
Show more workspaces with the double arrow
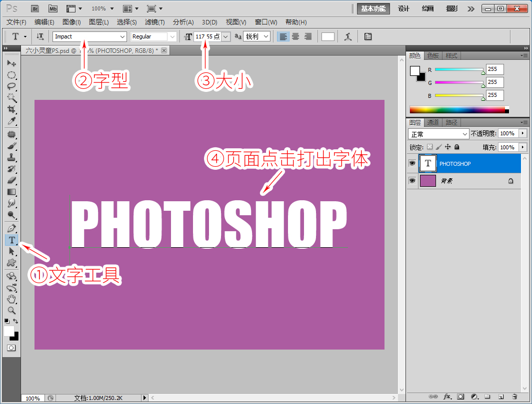tap(471, 9)
